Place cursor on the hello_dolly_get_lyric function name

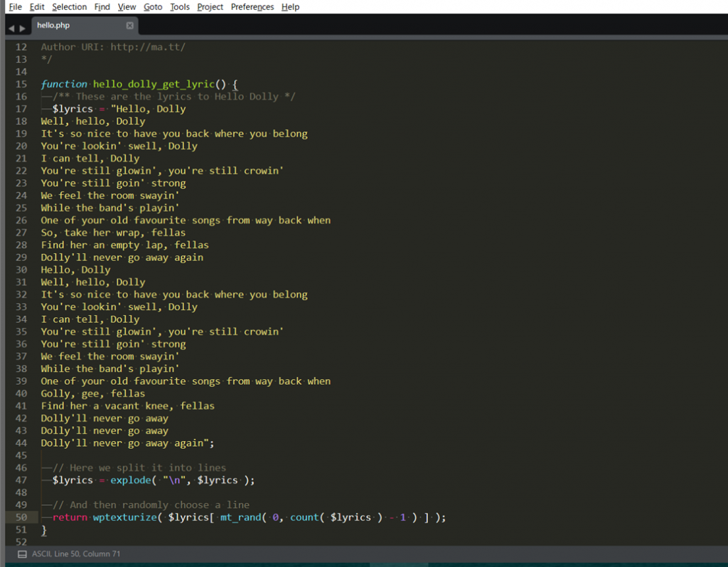click(154, 84)
